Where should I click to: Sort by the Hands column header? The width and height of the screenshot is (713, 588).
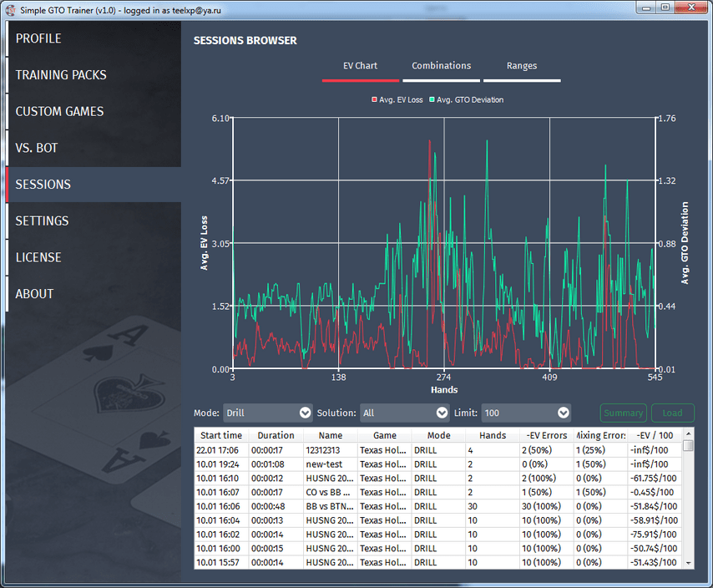(493, 435)
